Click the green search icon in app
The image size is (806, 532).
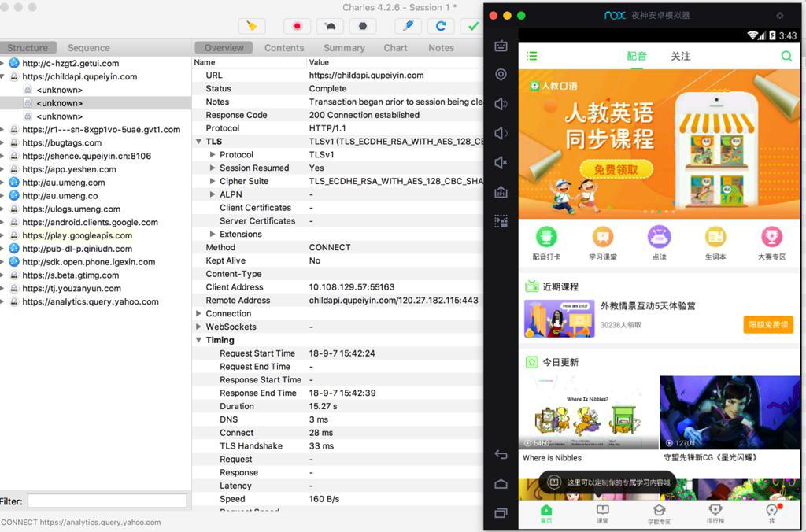click(786, 56)
